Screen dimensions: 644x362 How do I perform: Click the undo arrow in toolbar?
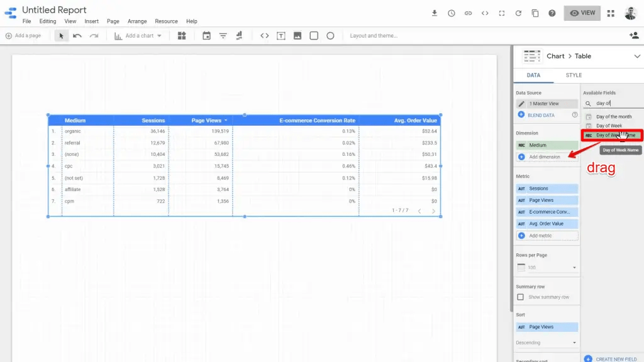coord(75,36)
